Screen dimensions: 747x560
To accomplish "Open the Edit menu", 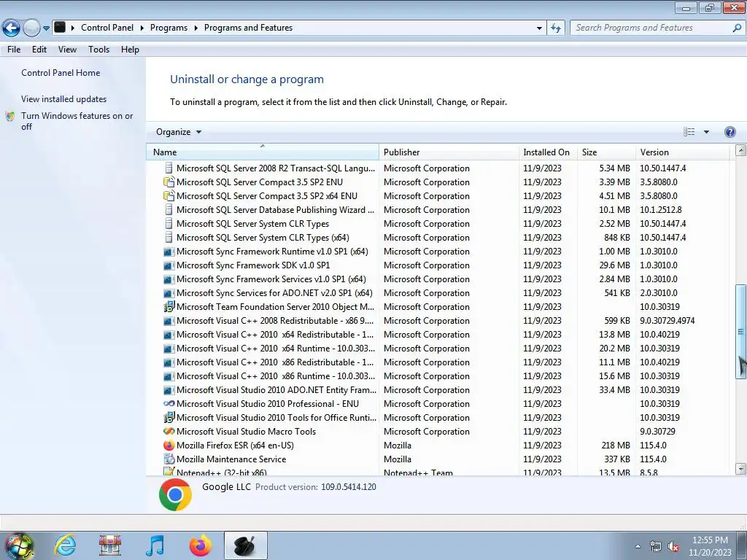I will 39,50.
